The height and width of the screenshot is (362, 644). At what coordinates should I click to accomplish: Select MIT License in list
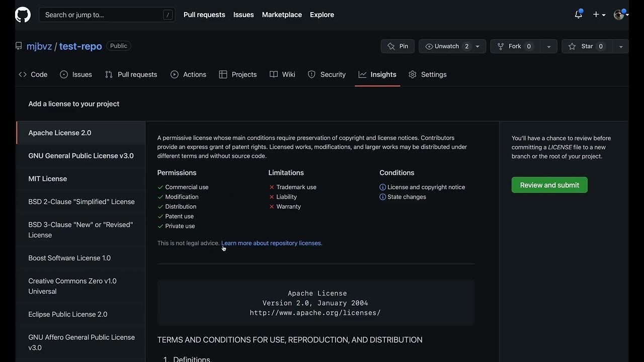[x=80, y=179]
